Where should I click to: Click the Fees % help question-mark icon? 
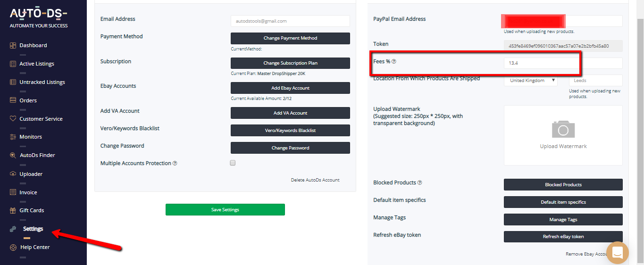[x=394, y=61]
